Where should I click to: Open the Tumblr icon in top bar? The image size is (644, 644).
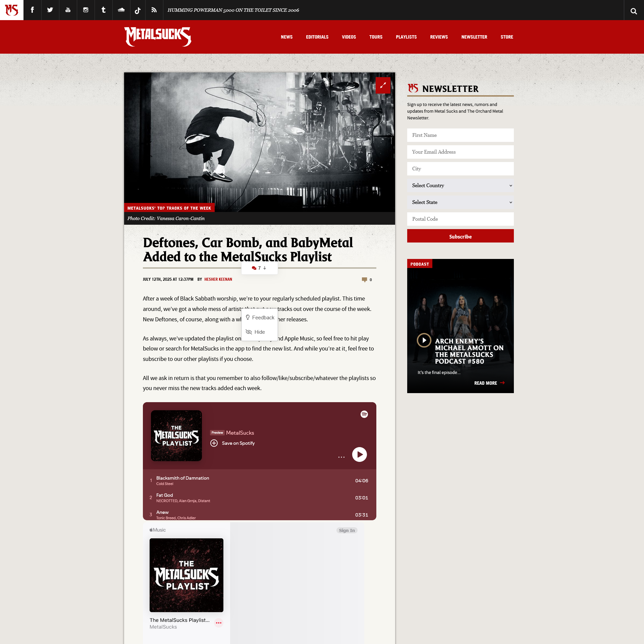(x=103, y=10)
